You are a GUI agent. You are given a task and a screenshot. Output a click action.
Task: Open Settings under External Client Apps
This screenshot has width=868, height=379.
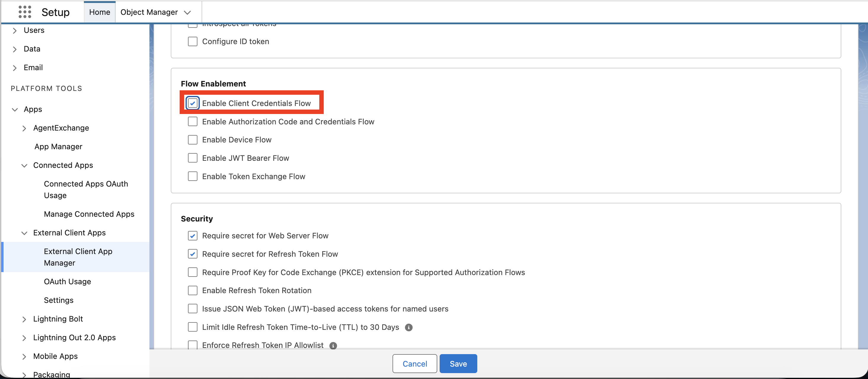pyautogui.click(x=59, y=300)
